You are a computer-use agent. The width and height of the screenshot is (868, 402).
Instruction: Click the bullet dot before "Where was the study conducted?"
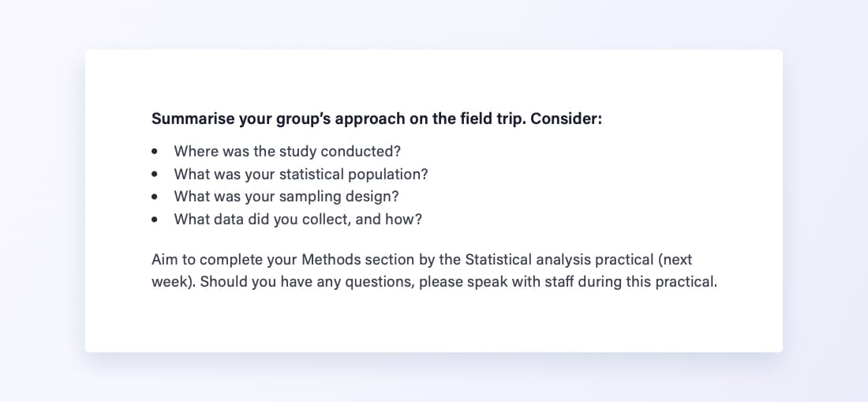coord(155,151)
